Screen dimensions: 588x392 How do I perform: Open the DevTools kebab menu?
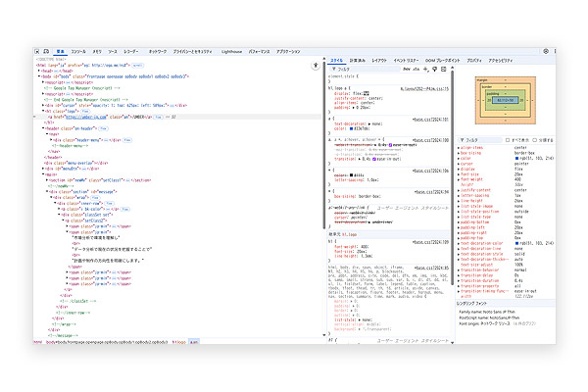[555, 51]
